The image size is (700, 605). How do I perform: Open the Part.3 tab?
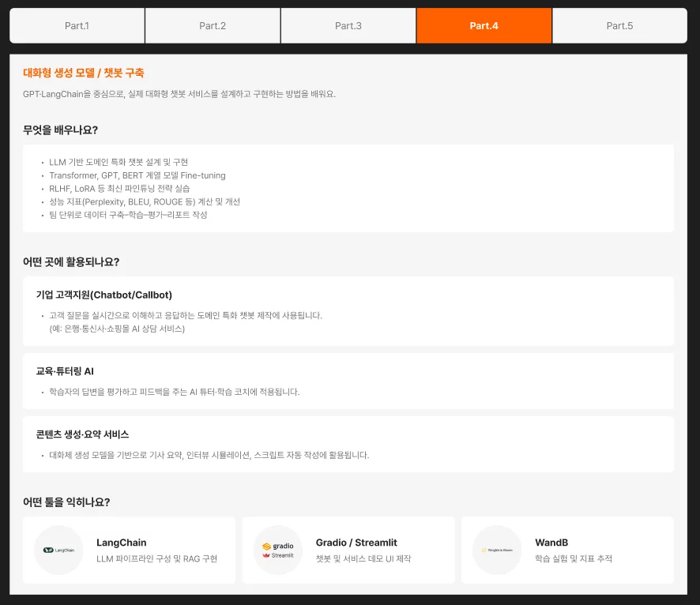[x=348, y=25]
